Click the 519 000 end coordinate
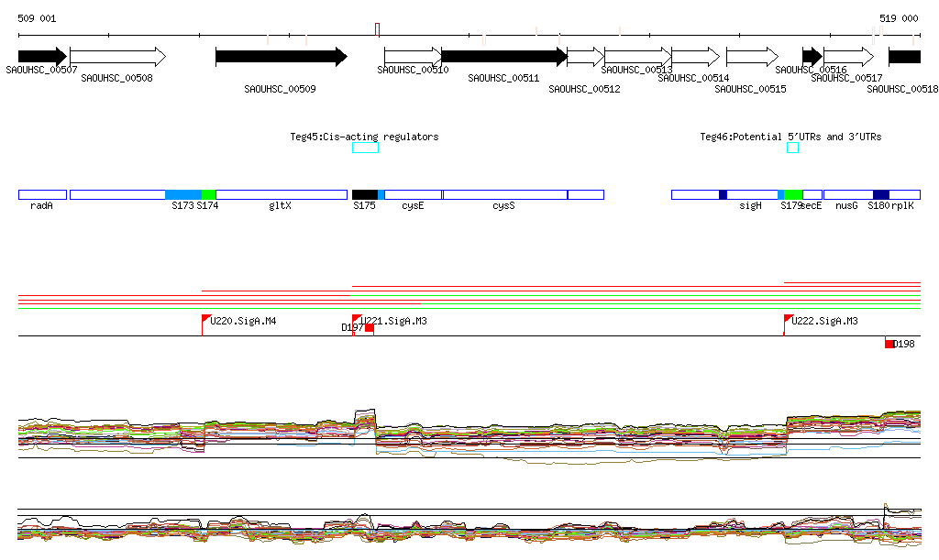 (x=899, y=18)
